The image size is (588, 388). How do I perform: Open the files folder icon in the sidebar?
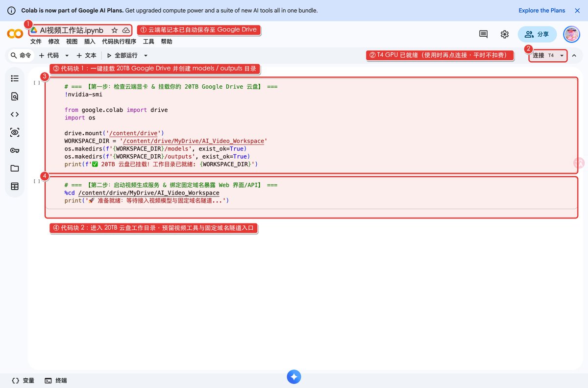15,168
